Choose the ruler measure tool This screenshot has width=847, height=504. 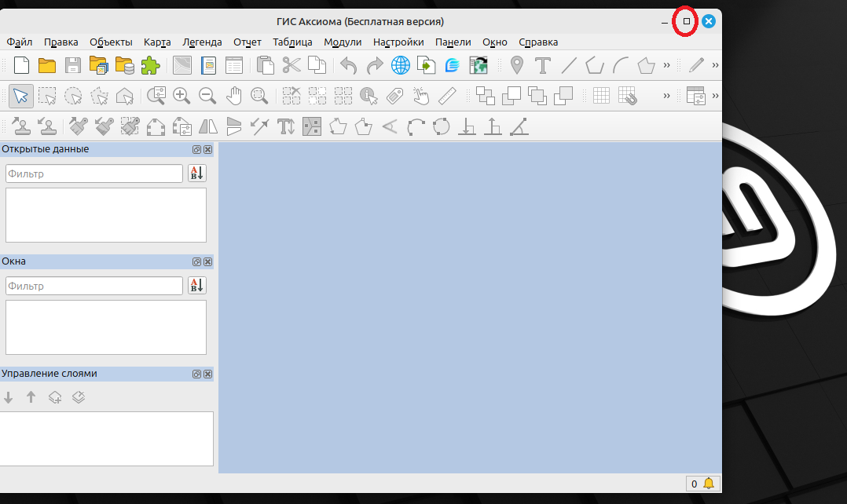tap(447, 96)
